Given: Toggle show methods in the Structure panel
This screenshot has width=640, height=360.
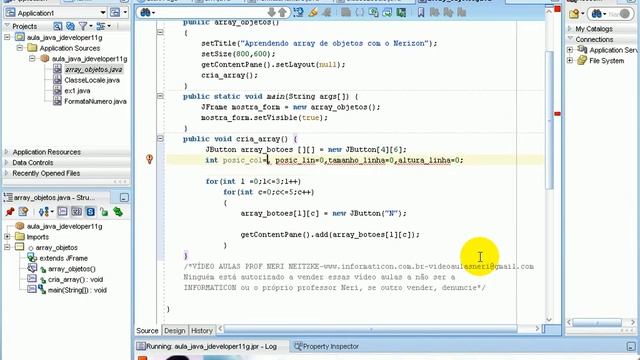Looking at the screenshot, I should (62, 211).
